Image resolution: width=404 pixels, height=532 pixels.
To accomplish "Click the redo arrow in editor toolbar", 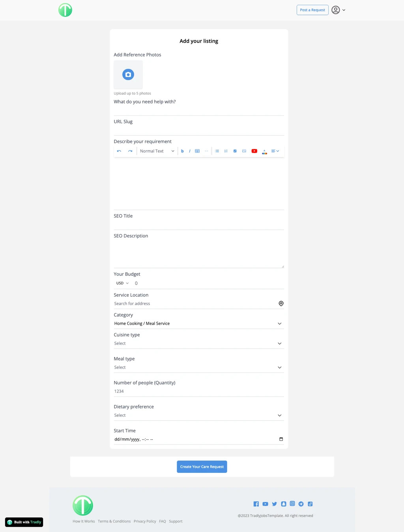I will point(130,151).
